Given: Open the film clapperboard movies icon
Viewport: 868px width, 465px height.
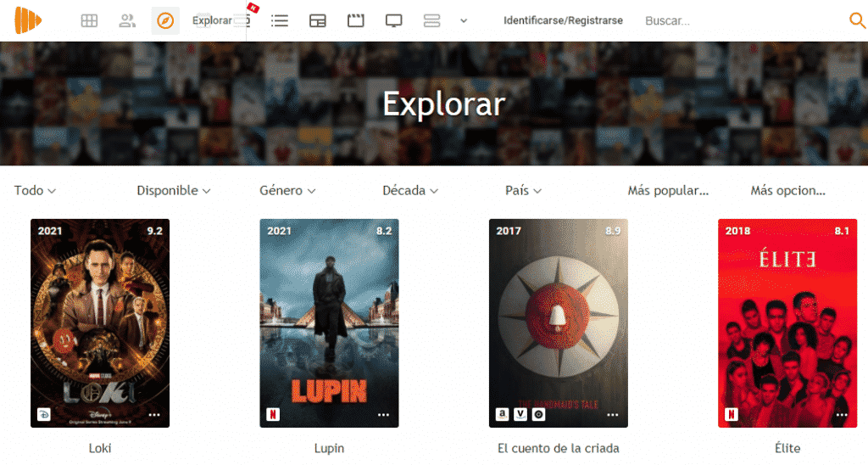Looking at the screenshot, I should click(355, 21).
